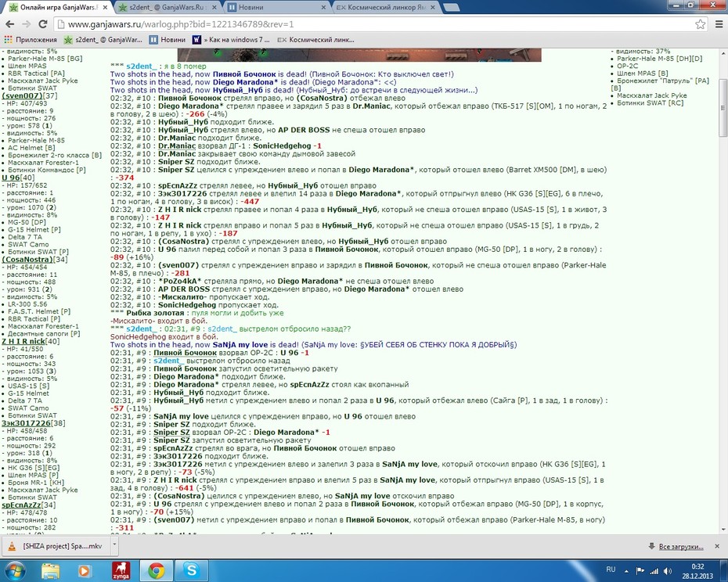Click the damage value -374

124,178
